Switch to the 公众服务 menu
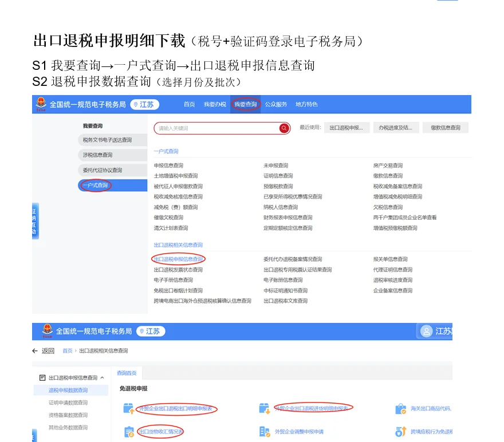 [x=274, y=104]
